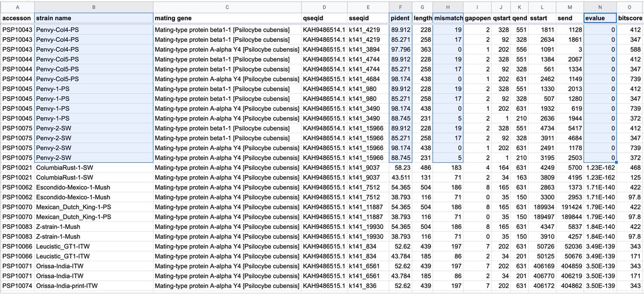Select column C by its letter header

pos(227,6)
